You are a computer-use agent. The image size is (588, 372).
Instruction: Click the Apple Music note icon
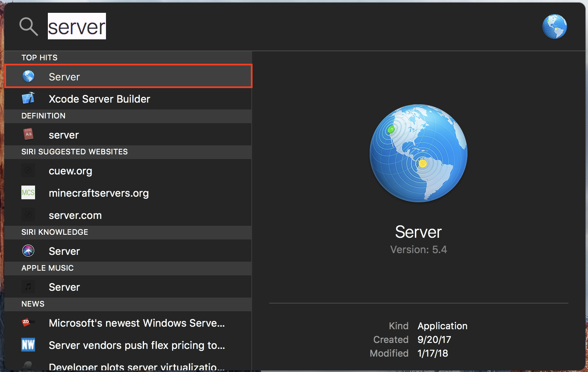point(28,287)
